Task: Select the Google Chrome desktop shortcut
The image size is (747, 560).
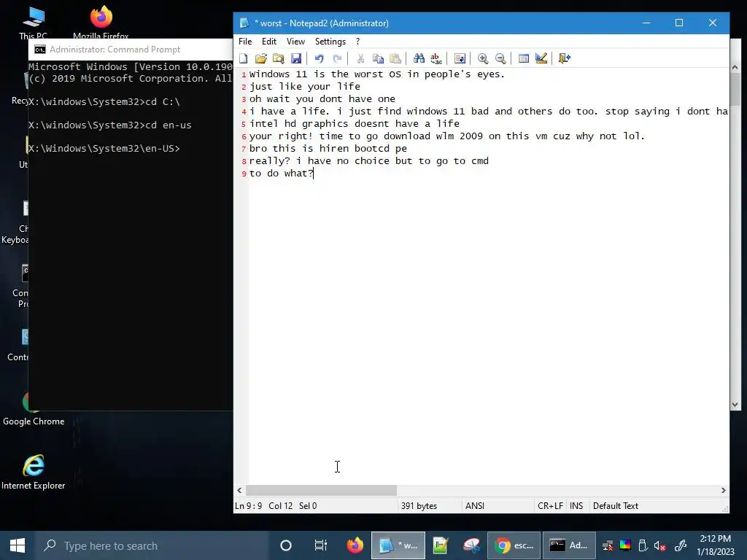Action: coord(34,410)
